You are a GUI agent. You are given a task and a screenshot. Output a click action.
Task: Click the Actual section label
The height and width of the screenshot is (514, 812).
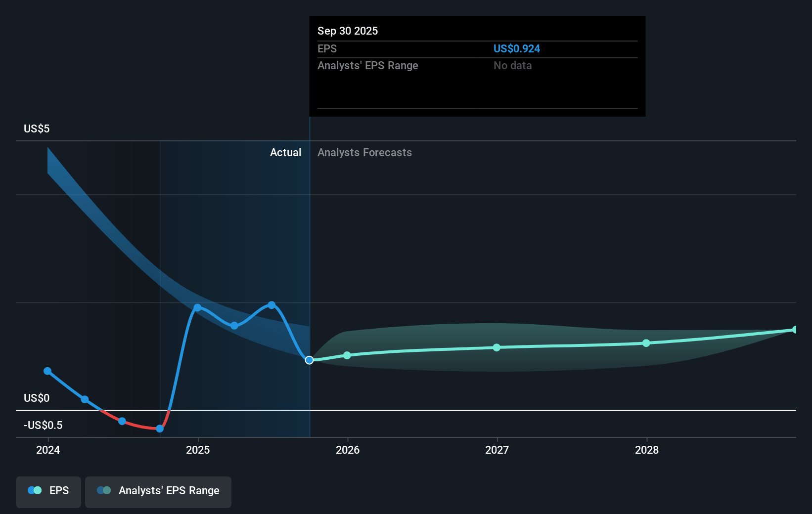pos(285,153)
